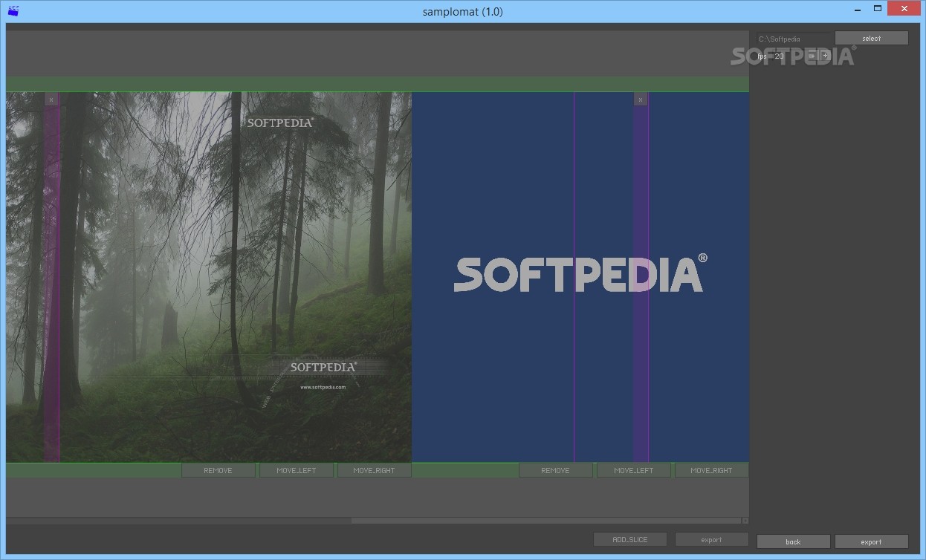Close the purple slice on the blue Softpedia image
926x560 pixels.
point(641,100)
